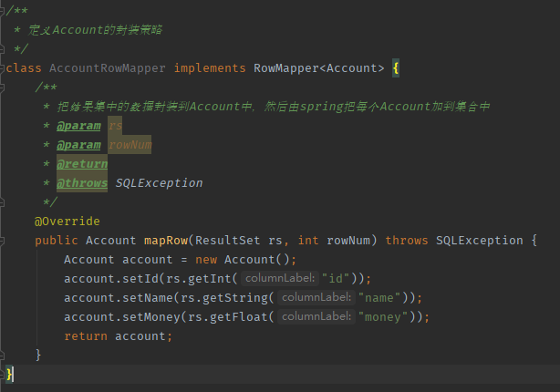The image size is (560, 392).
Task: Click RowMapper<Account> interface reference
Action: coord(319,67)
